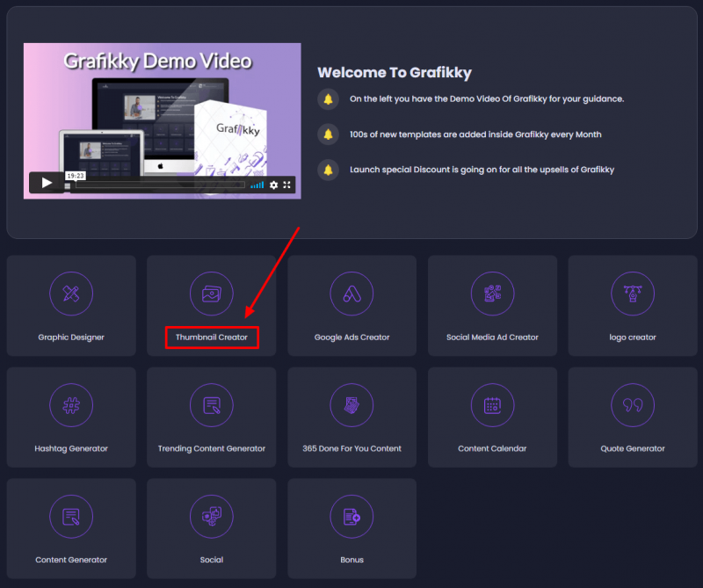703x588 pixels.
Task: Click the Graphic Designer label
Action: click(x=71, y=338)
